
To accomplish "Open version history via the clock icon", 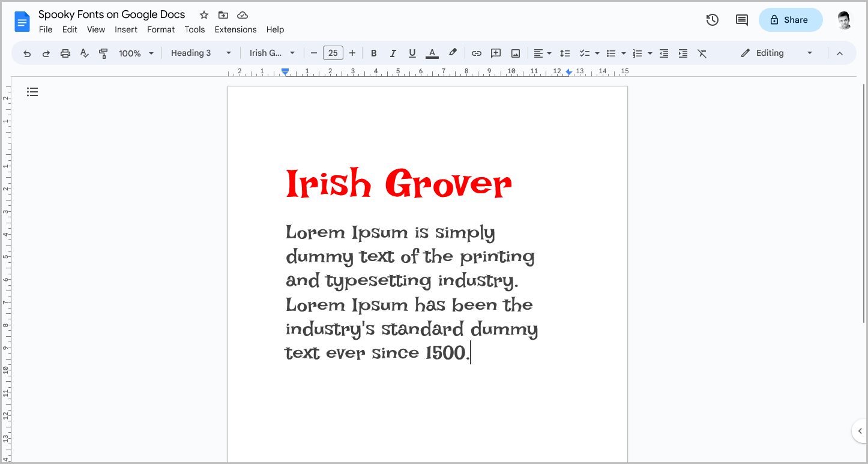I will coord(712,20).
